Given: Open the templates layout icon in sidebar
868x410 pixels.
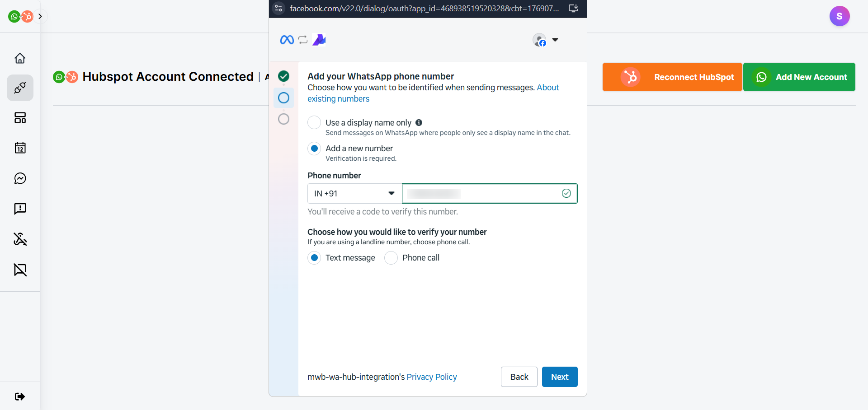Looking at the screenshot, I should point(20,118).
